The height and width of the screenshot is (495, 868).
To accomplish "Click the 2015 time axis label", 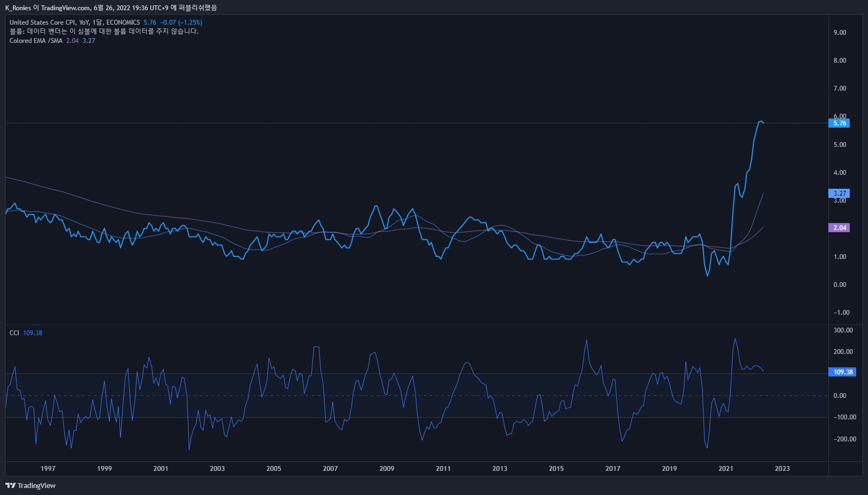I will pyautogui.click(x=556, y=469).
